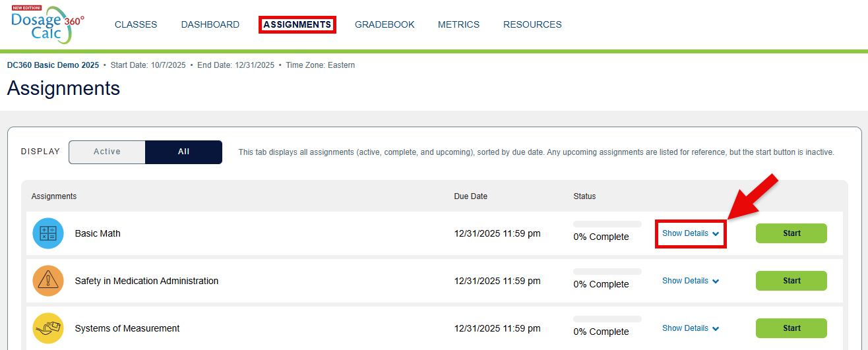Start the Basic Math assignment
Viewport: 868px width, 350px height.
791,233
